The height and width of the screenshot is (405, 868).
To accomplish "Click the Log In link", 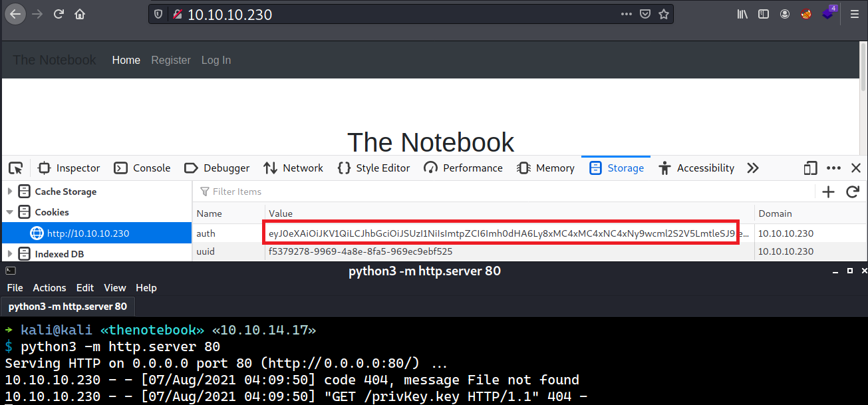I will [x=216, y=61].
